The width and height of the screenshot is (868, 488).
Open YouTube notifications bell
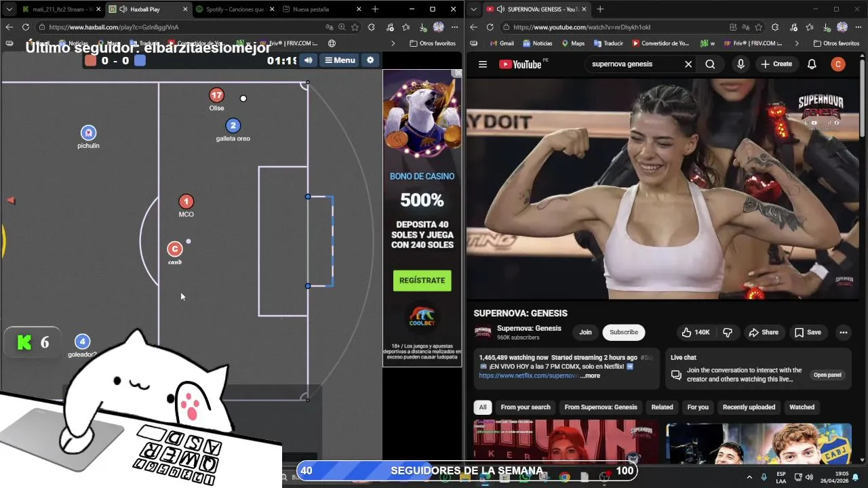pos(812,64)
